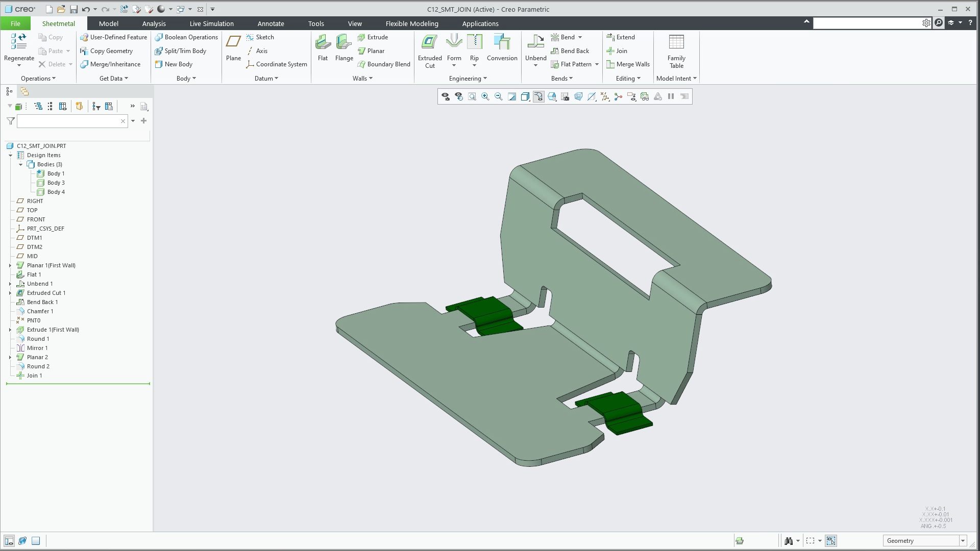Click Zoom Out in the graphics toolbar
980x551 pixels.
499,96
